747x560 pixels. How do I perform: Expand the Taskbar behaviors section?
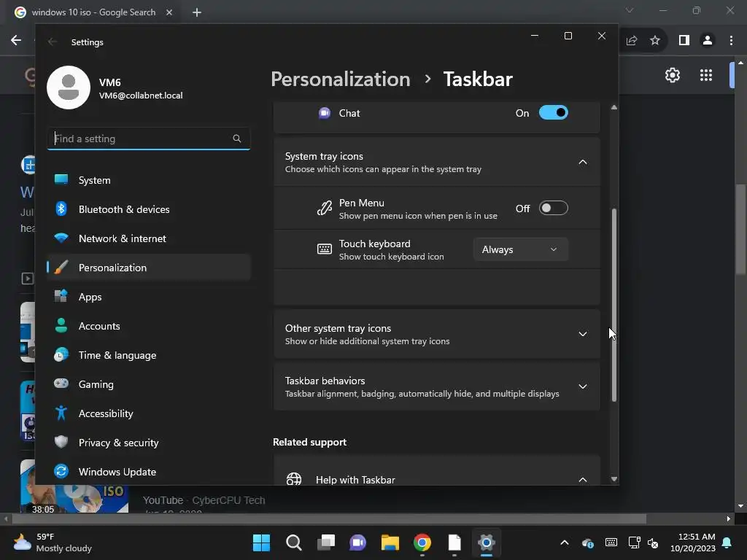point(582,386)
